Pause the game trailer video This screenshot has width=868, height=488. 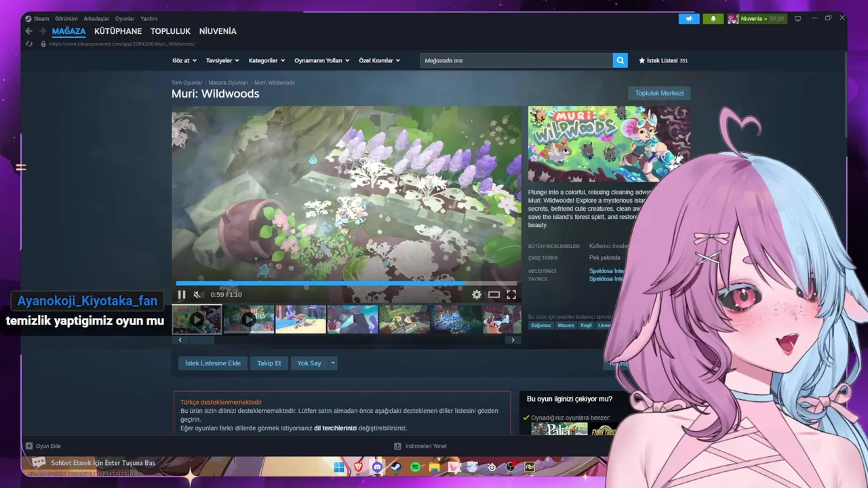click(x=182, y=295)
